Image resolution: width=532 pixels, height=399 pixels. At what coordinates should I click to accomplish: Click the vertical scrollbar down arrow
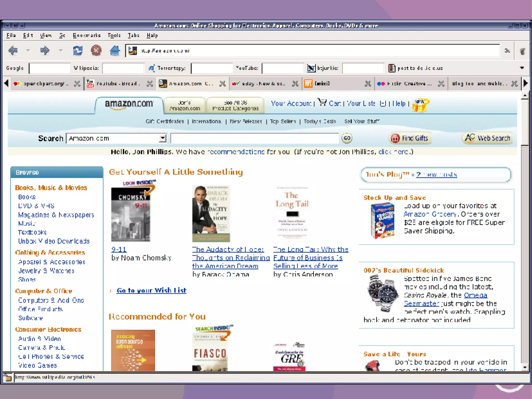tap(525, 368)
